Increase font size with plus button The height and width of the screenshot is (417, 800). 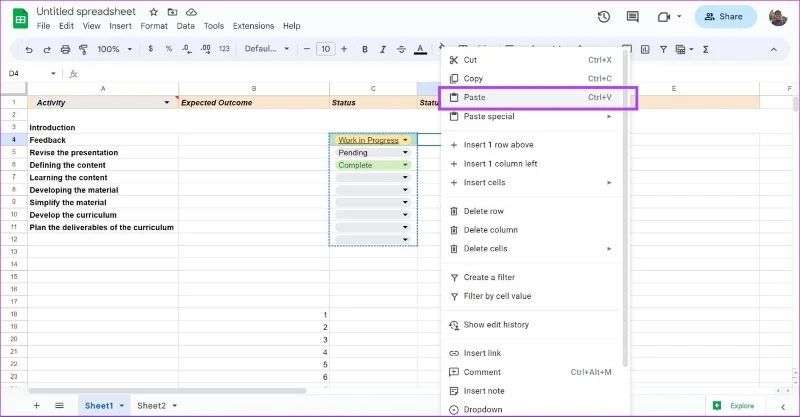(x=344, y=49)
